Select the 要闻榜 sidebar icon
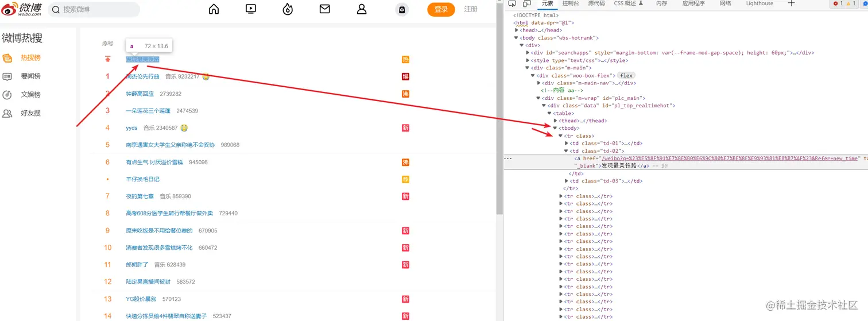 [7, 76]
